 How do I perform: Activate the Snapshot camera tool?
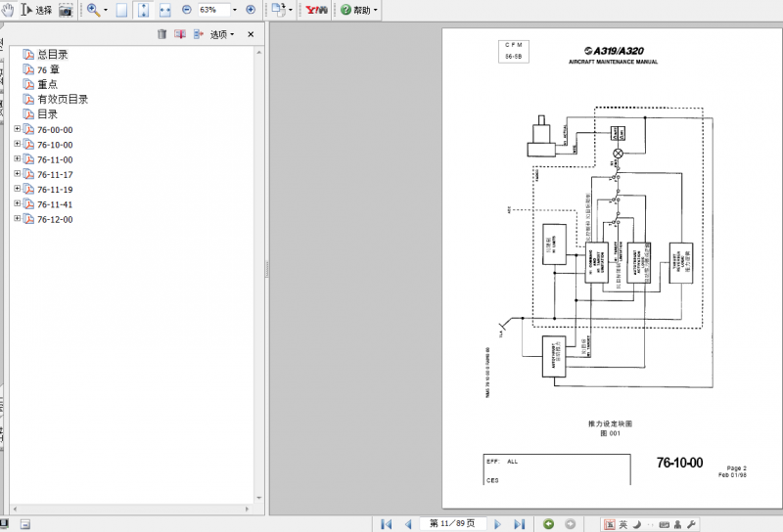(66, 10)
